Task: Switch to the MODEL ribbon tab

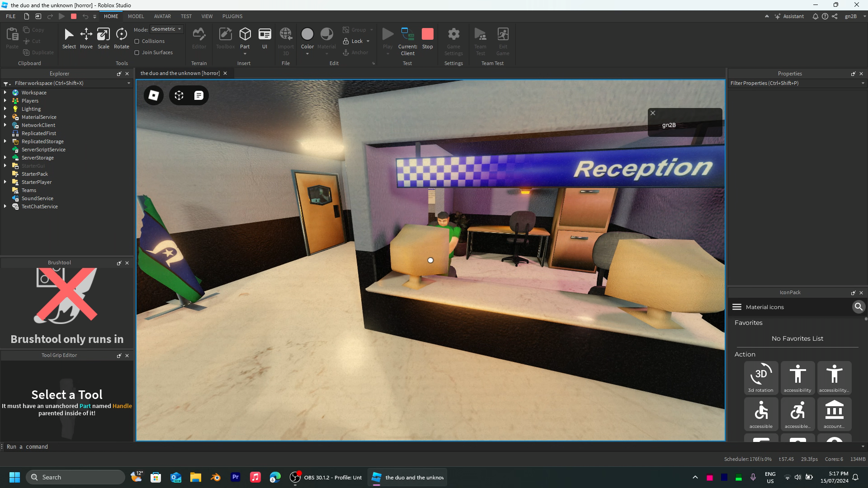Action: 136,16
